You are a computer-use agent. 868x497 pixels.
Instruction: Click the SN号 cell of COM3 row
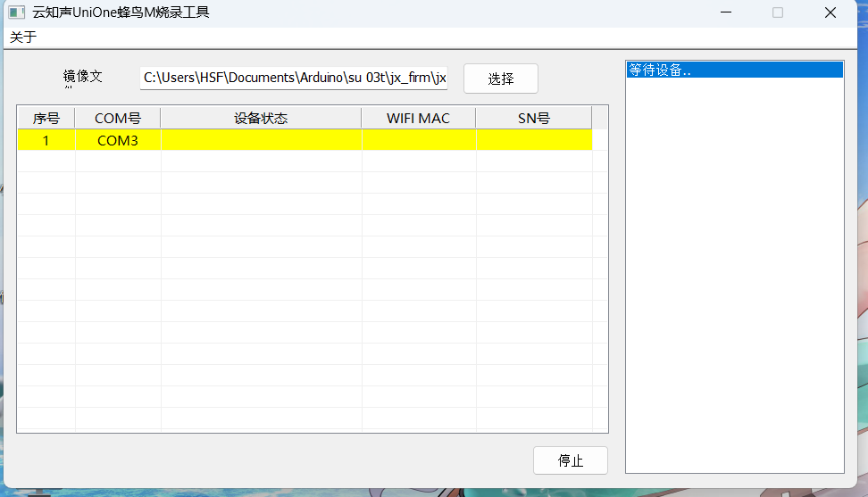tap(533, 140)
